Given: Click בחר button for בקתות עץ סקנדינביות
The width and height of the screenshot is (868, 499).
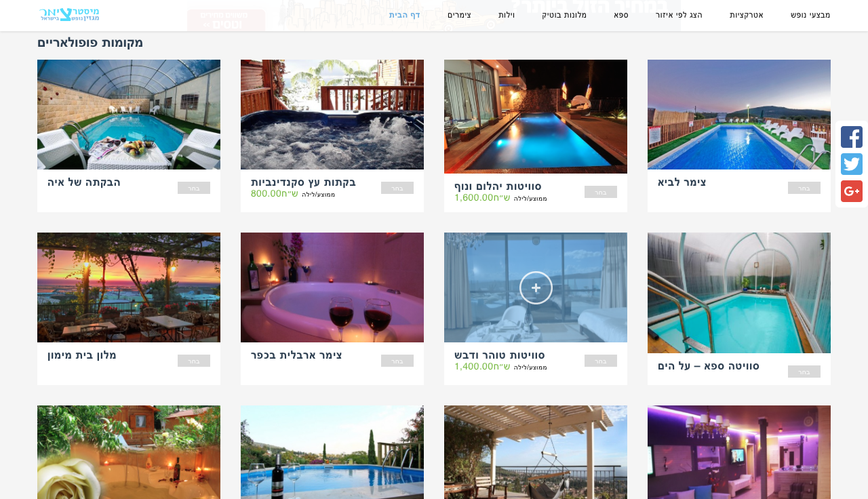Looking at the screenshot, I should click(x=397, y=188).
